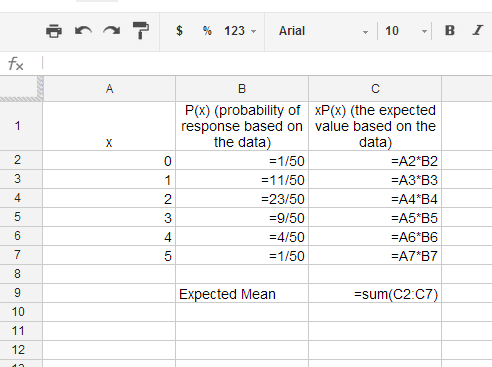The image size is (492, 367).
Task: Open the 123 more formats dropdown
Action: 240,31
